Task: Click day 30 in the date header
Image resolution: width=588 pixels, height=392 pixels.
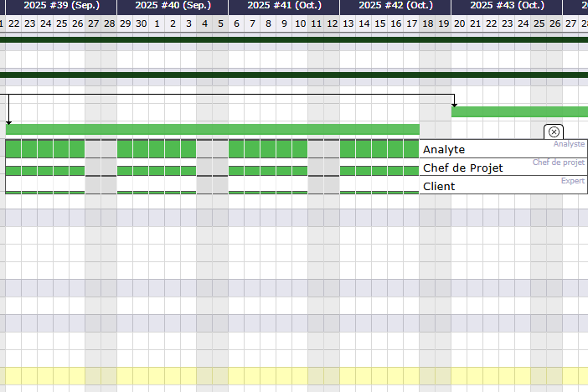Action: [x=141, y=23]
